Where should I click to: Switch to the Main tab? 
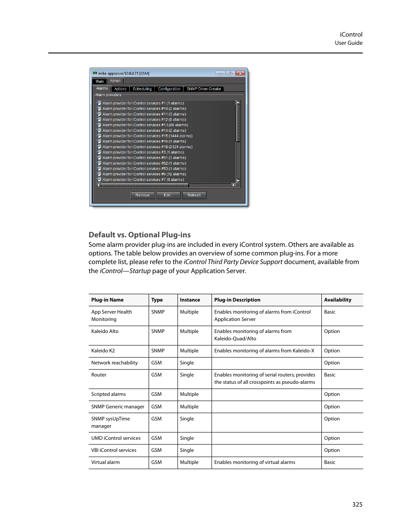100,81
